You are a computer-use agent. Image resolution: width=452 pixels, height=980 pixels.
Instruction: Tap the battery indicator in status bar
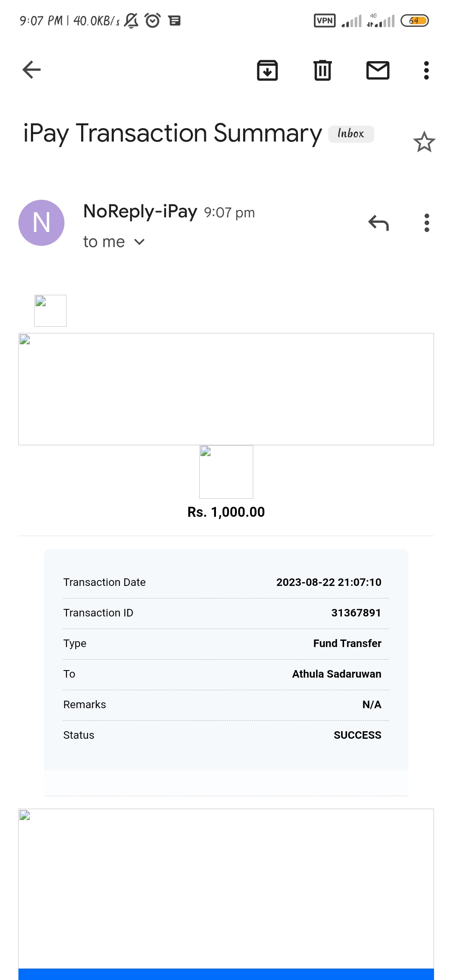[414, 21]
